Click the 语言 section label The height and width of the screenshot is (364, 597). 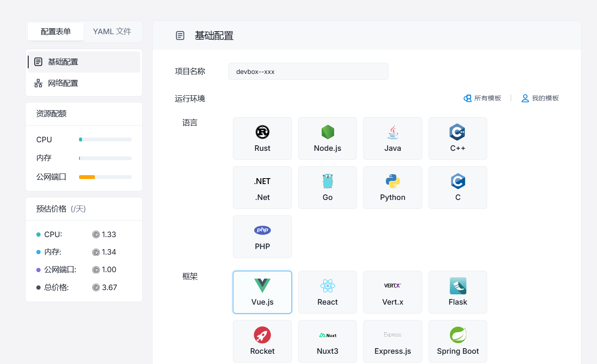coord(190,123)
